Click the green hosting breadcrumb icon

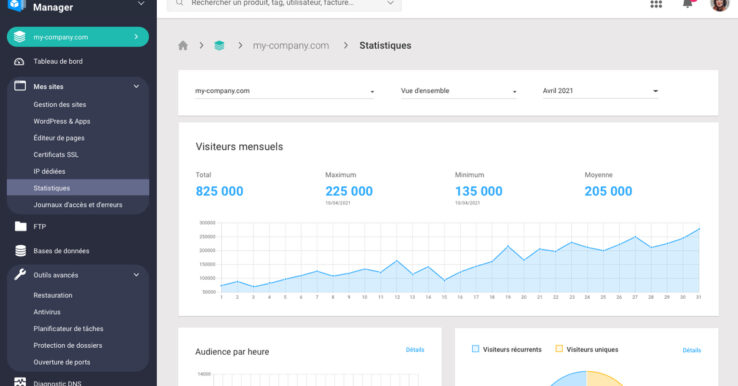[219, 46]
